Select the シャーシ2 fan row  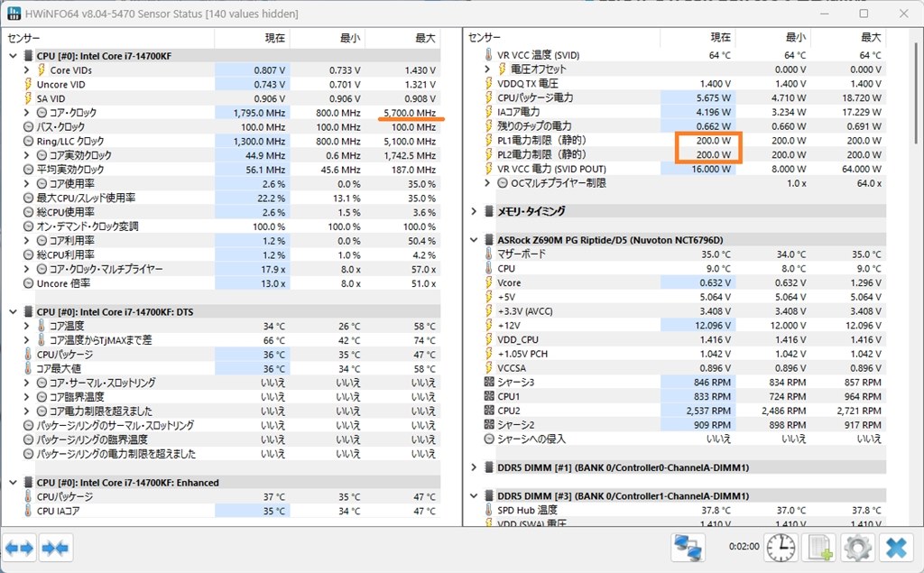(684, 424)
